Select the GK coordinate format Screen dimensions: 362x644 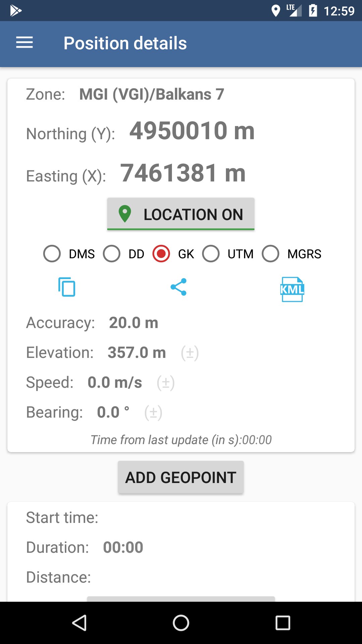[x=161, y=254]
